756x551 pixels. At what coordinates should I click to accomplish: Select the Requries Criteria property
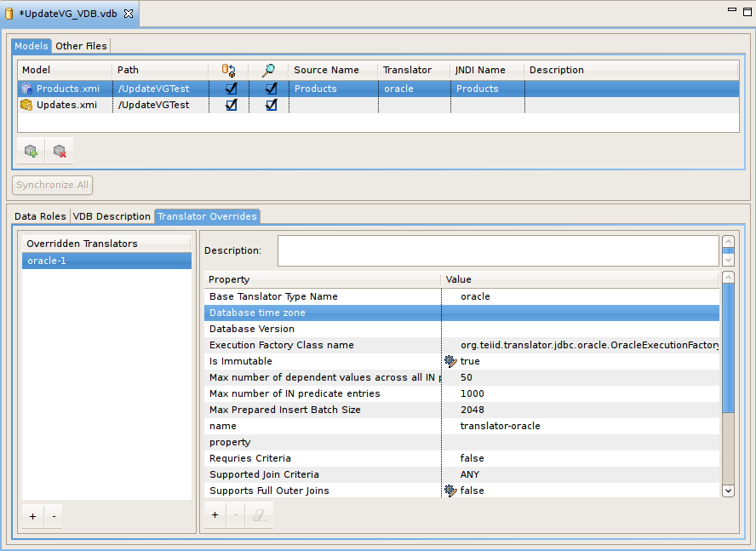[249, 458]
